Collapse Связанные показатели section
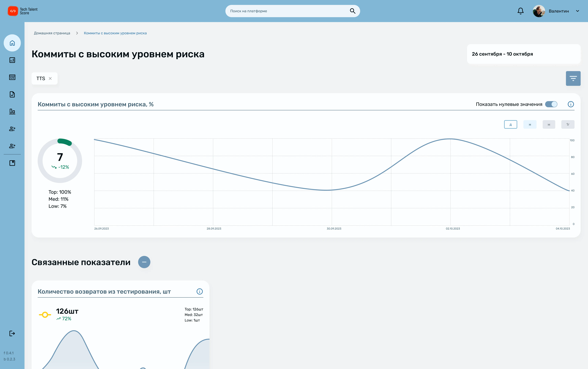This screenshot has height=369, width=588. tap(144, 262)
